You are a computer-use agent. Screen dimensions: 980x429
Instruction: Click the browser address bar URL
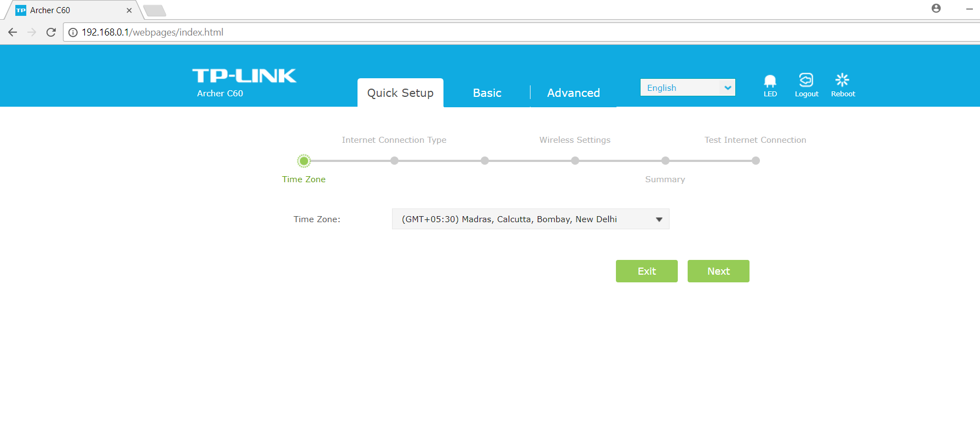(x=152, y=32)
